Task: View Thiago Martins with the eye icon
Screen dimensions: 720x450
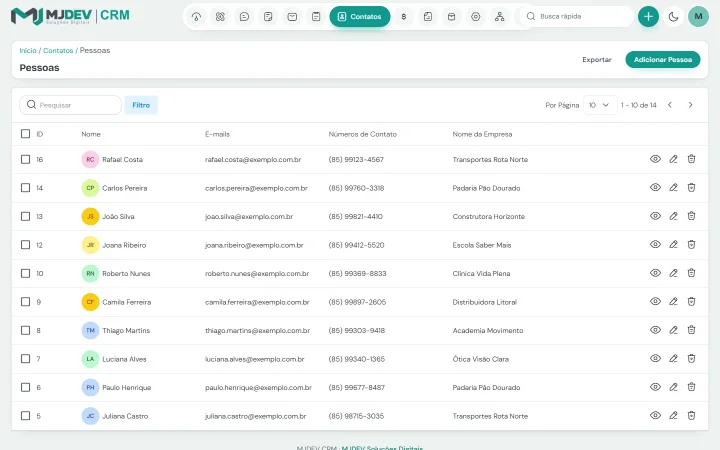Action: pos(655,330)
